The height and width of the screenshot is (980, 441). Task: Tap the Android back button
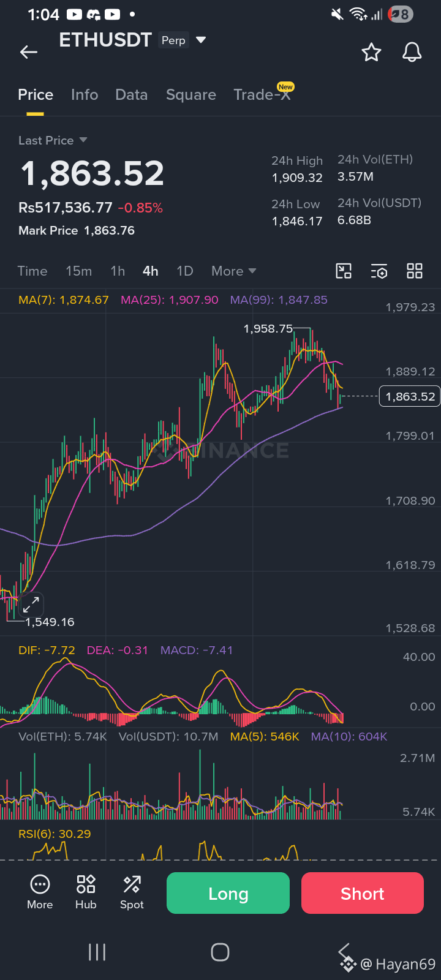click(344, 951)
